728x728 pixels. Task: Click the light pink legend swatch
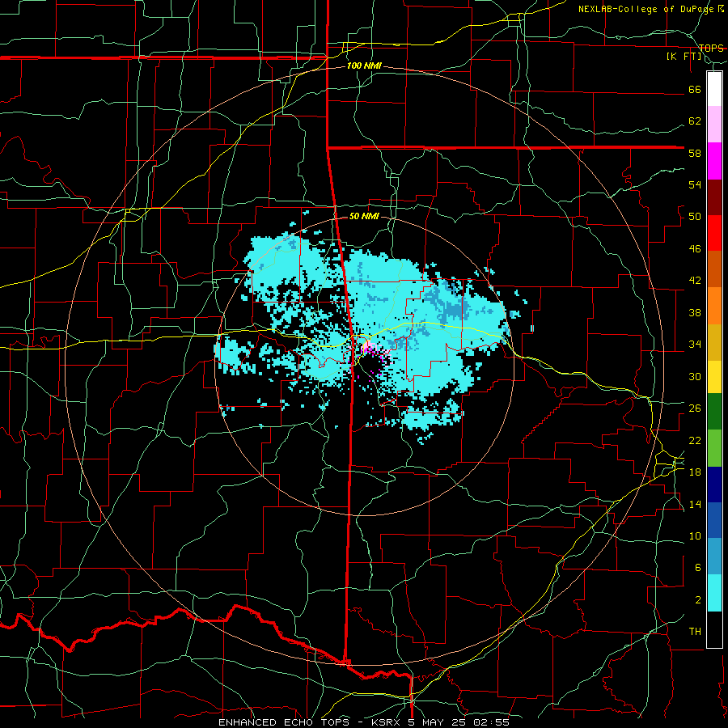pyautogui.click(x=714, y=124)
